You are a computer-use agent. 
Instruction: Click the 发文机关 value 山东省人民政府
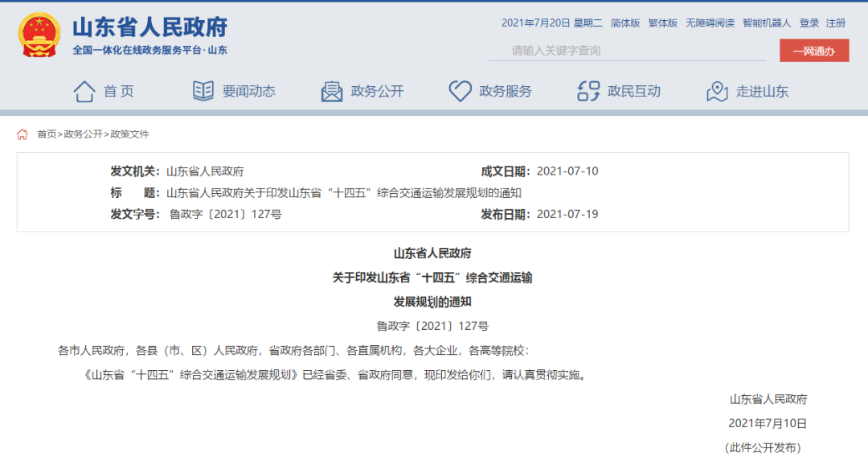tap(205, 171)
